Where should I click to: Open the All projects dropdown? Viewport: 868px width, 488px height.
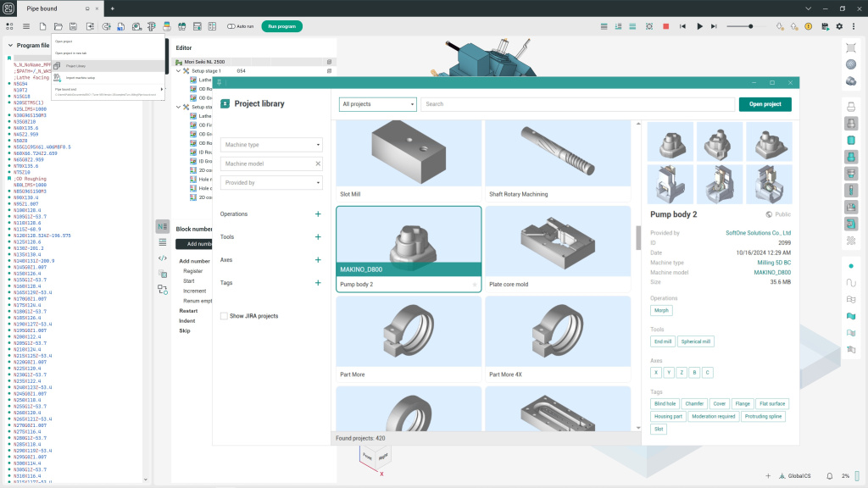tap(378, 104)
